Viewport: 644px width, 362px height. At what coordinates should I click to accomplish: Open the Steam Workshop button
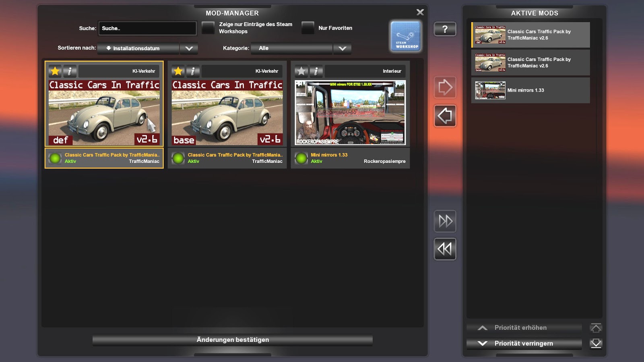405,36
